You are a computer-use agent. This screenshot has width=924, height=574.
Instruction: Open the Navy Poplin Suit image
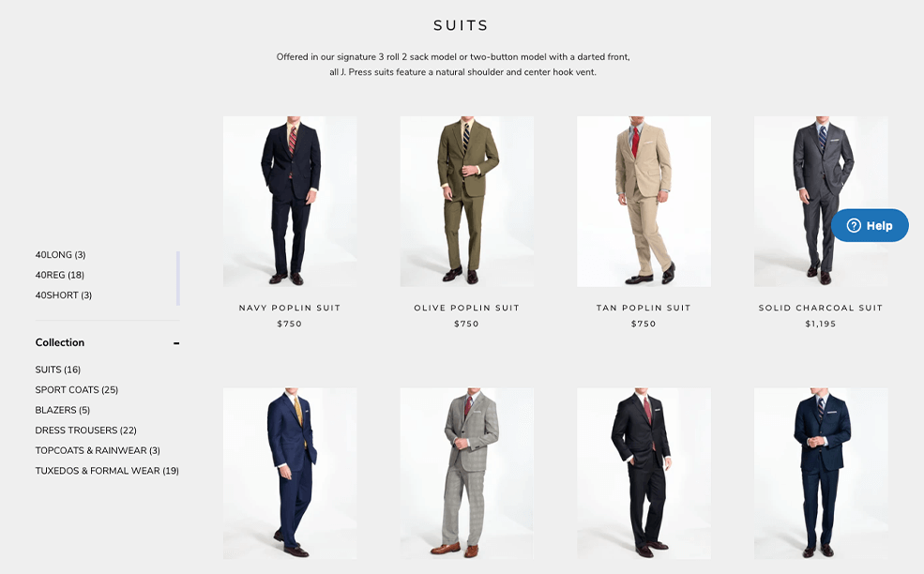tap(290, 202)
